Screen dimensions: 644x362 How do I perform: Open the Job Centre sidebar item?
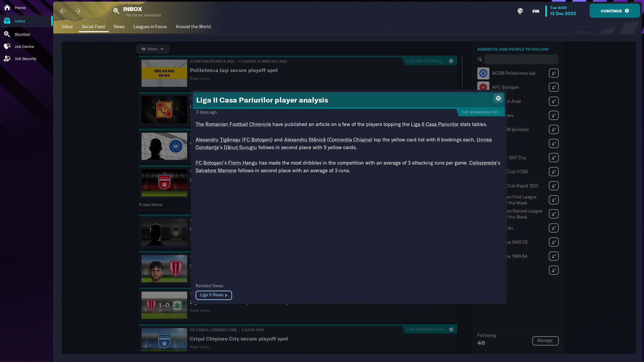tap(24, 46)
